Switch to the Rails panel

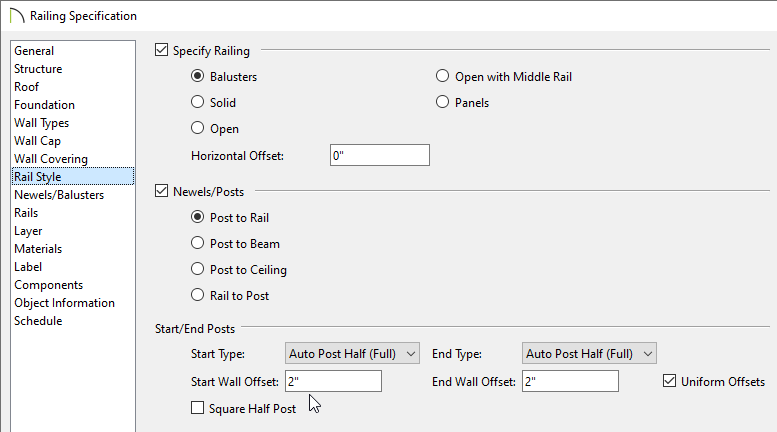pos(26,213)
